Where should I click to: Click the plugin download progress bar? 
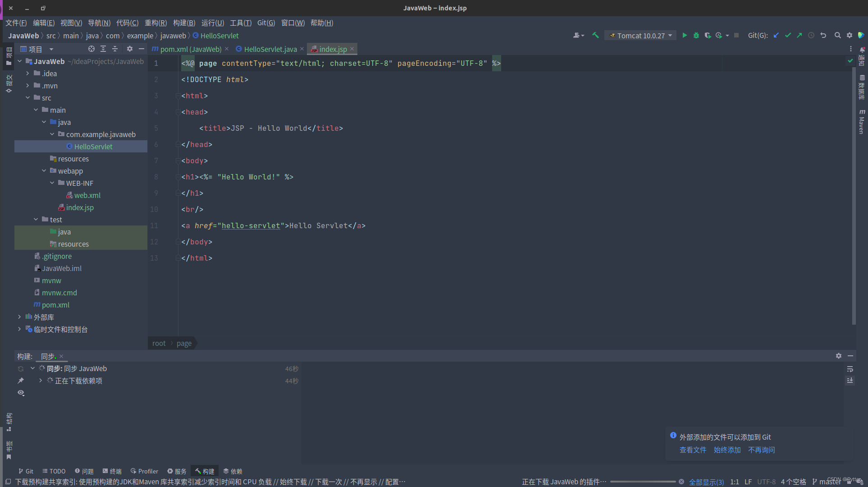pos(643,482)
